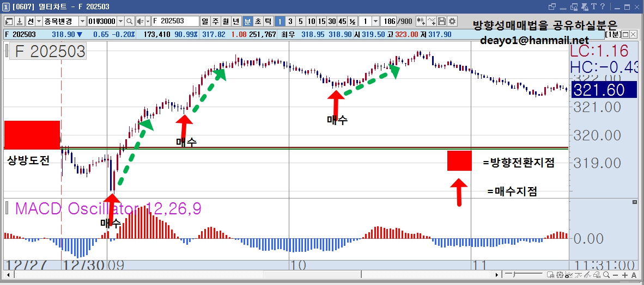Close the [1분] chart pane
644x285 pixels.
coord(633,34)
